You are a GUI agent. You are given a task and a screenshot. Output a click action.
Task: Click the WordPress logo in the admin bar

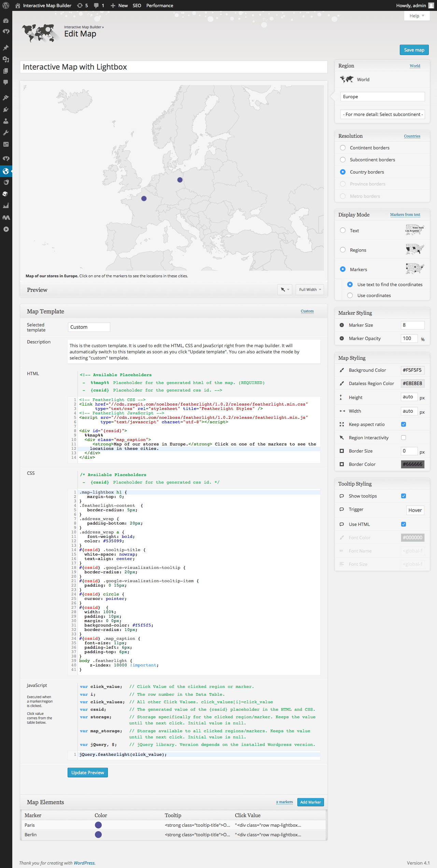coord(6,5)
